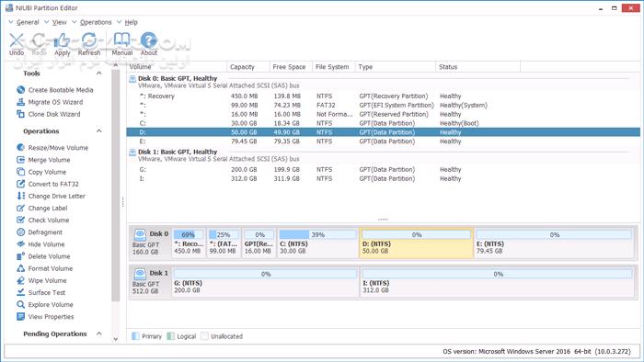
Task: Click the Merge Volume icon
Action: point(20,160)
